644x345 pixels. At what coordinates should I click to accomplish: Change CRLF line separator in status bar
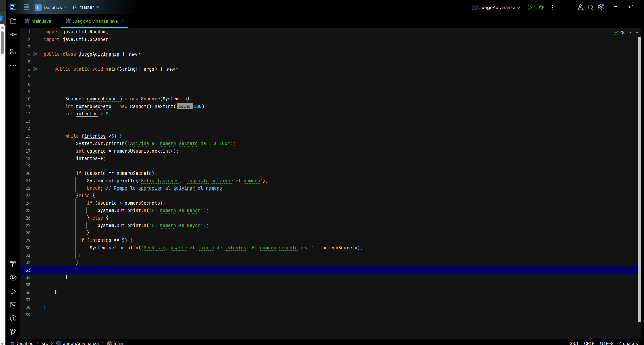pos(589,343)
